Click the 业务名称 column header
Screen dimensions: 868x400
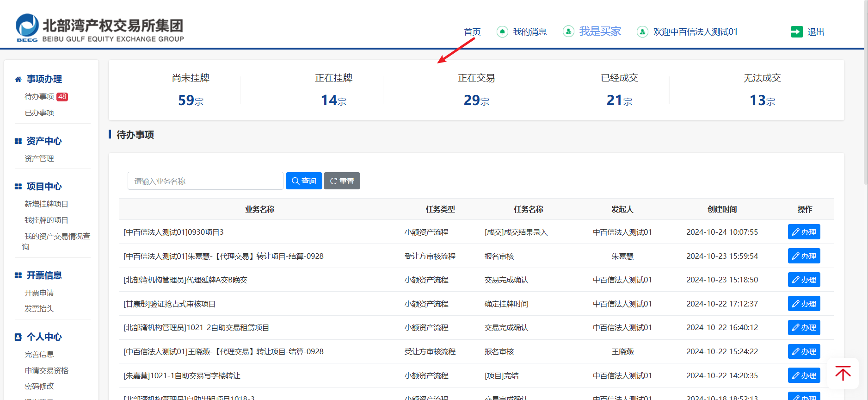tap(260, 209)
